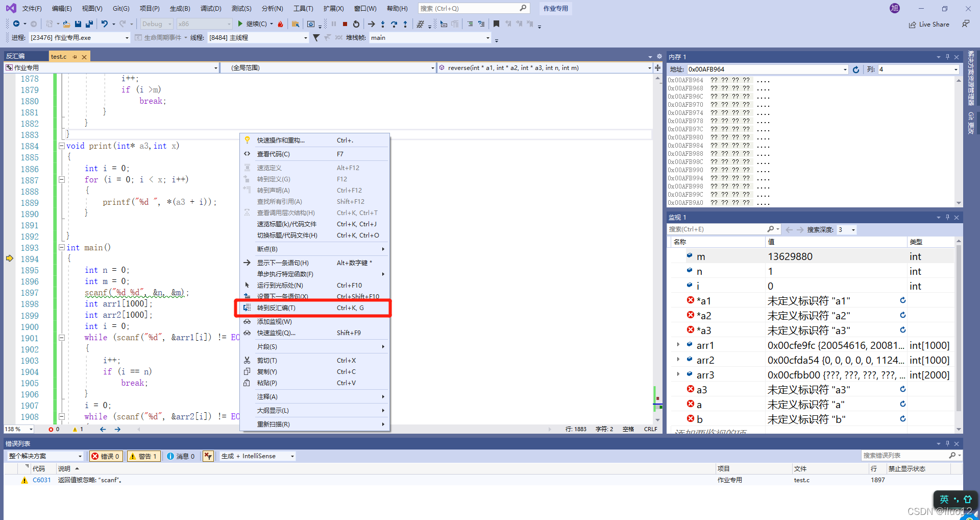Toggle the Messages 0 filter button

point(181,456)
